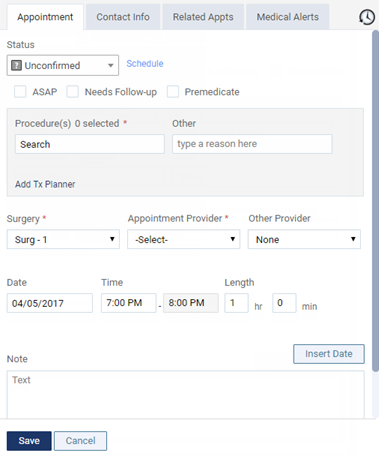The image size is (379, 458).
Task: Click the Procedure Search field
Action: pos(90,144)
